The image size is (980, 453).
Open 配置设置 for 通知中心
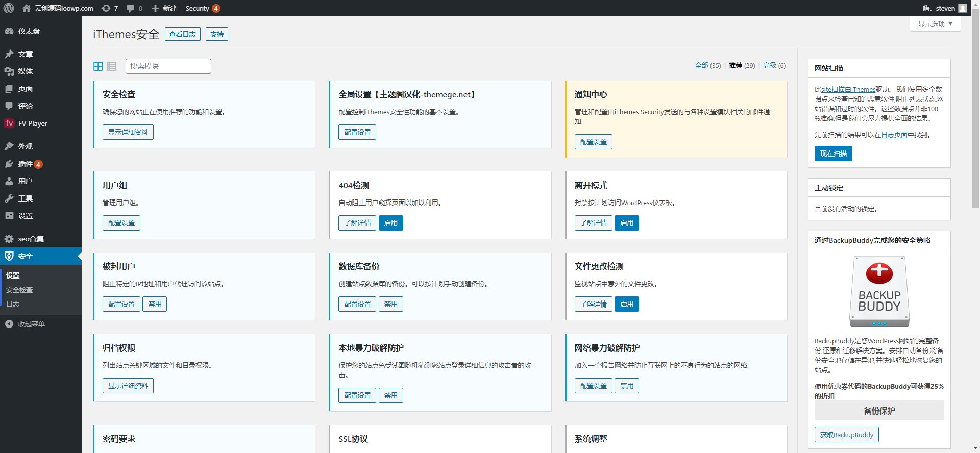[594, 142]
